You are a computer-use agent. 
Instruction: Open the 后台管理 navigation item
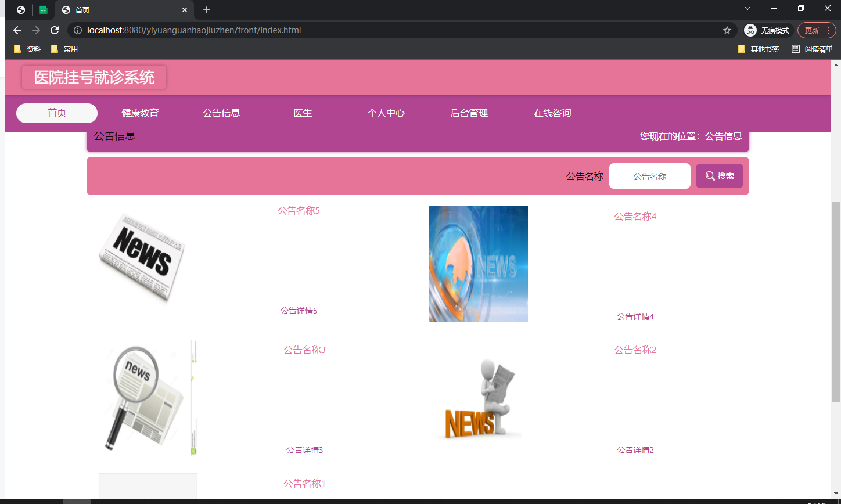click(x=469, y=113)
